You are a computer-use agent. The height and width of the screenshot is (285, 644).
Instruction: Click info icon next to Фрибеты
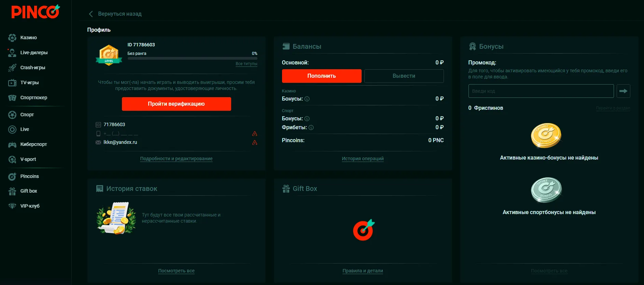pyautogui.click(x=311, y=127)
